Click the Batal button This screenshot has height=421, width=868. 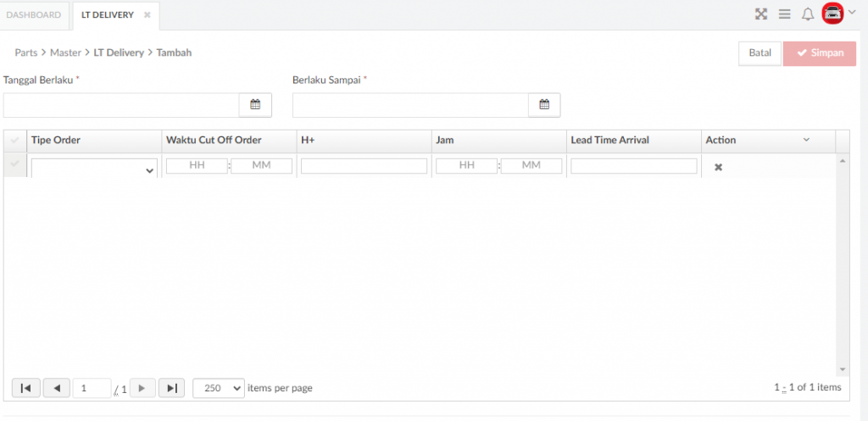(760, 53)
